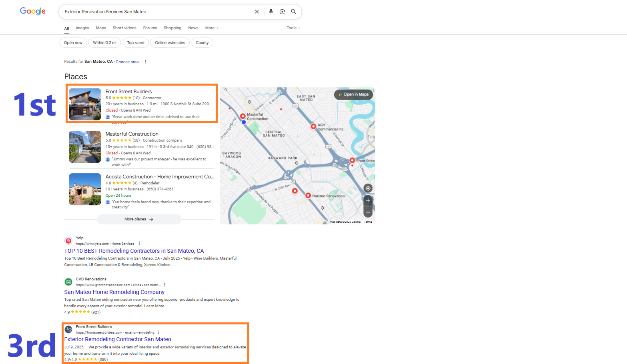Switch to the News tab
Viewport: 627px width, 364px height.
[x=193, y=28]
